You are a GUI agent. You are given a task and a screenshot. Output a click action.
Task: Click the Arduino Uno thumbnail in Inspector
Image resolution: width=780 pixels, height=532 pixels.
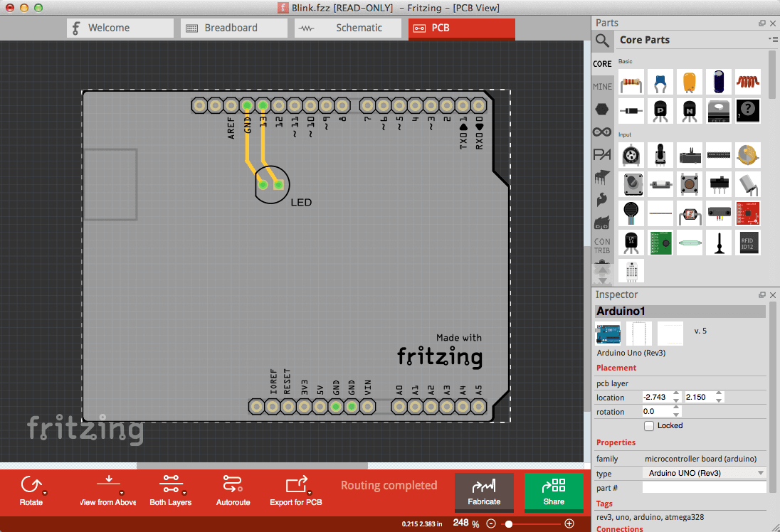(x=608, y=332)
